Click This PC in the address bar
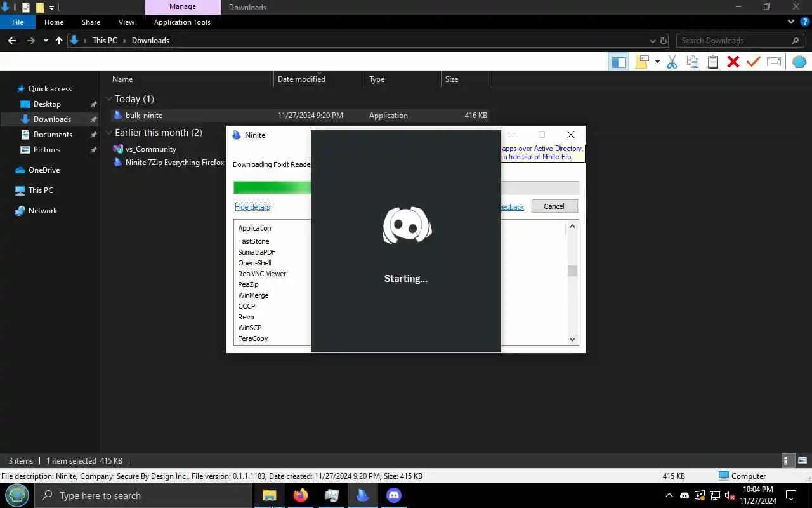This screenshot has height=508, width=812. pyautogui.click(x=105, y=40)
